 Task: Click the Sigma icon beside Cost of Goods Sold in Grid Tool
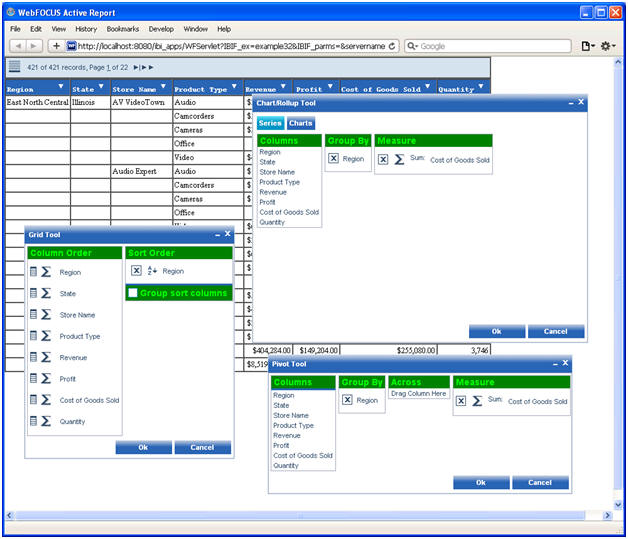(x=46, y=400)
